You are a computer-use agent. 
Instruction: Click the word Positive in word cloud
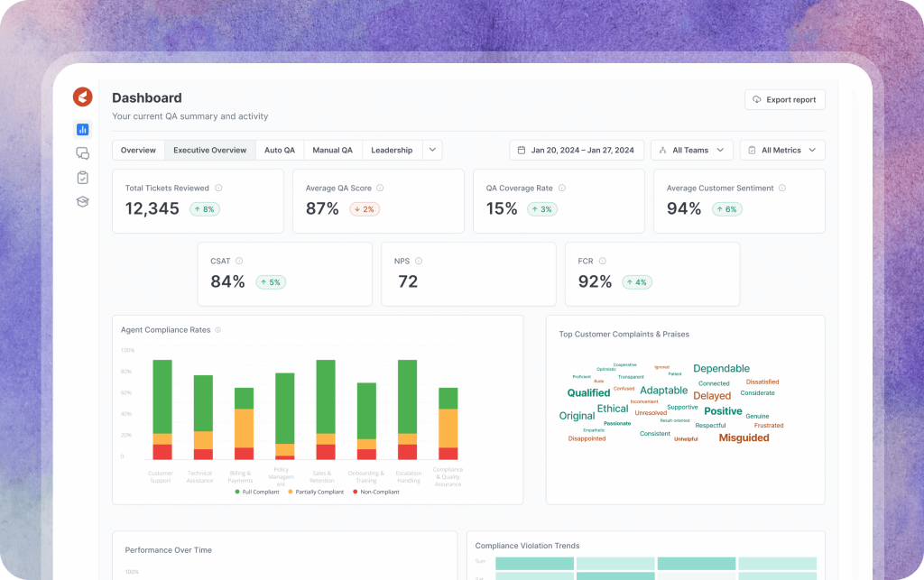[x=723, y=411]
